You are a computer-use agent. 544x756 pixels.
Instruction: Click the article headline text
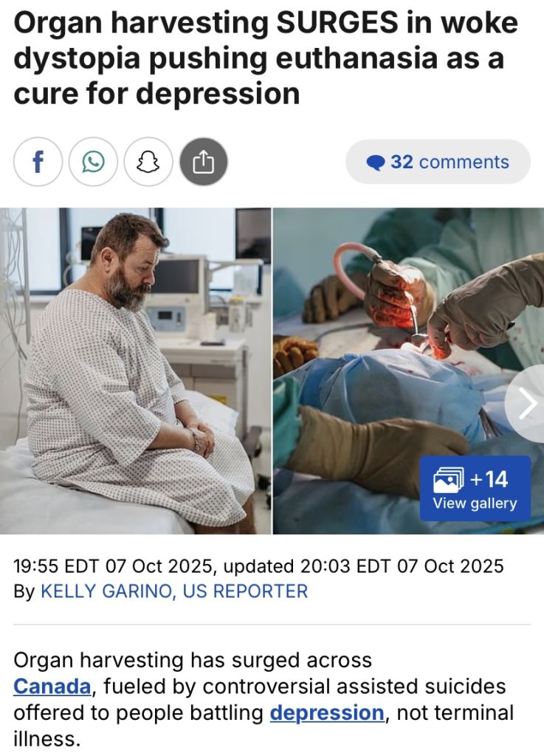point(266,58)
